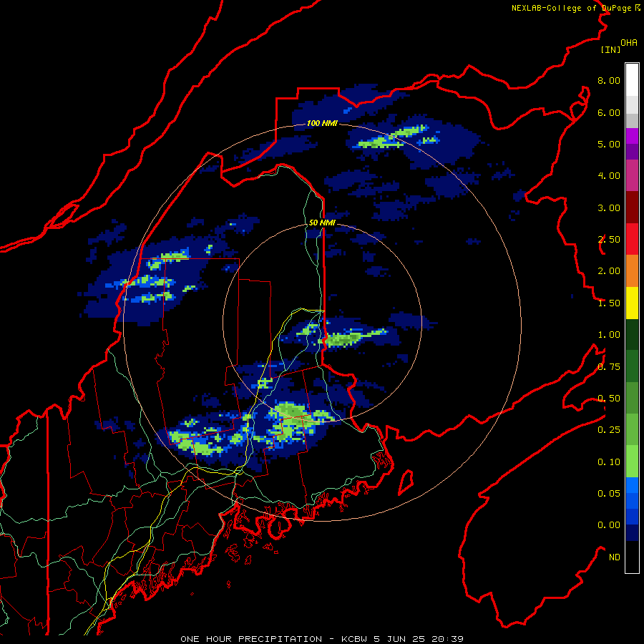The image size is (644, 644).
Task: Pick the pink swatch beside 4.00
Action: [632, 175]
